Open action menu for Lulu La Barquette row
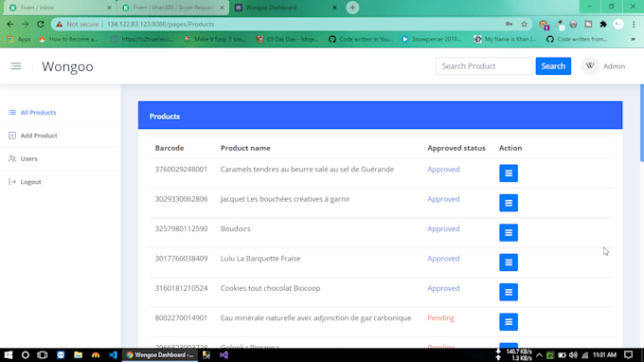This screenshot has height=362, width=644. 509,262
